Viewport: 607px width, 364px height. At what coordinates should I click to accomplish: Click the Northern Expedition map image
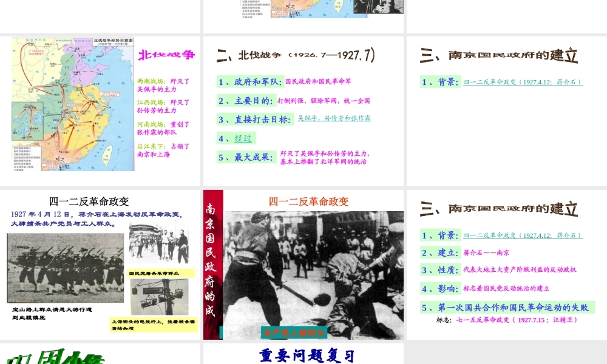pos(73,104)
